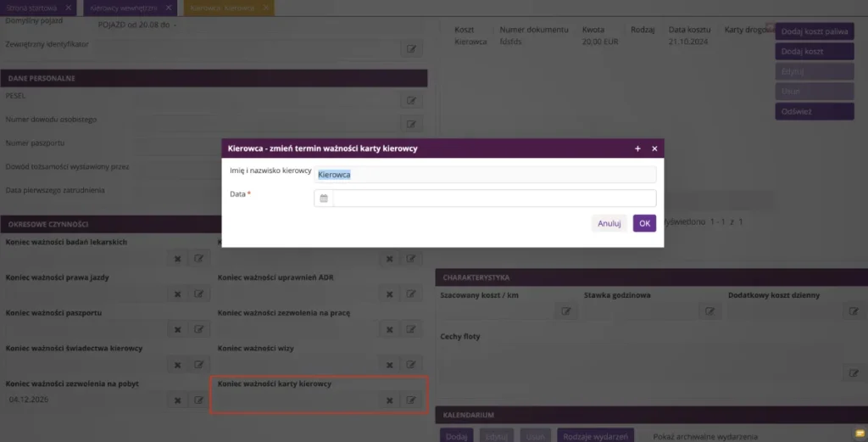This screenshot has width=868, height=442.
Task: Open Rodzaje wydarzeń in Kalendarium
Action: pyautogui.click(x=595, y=436)
